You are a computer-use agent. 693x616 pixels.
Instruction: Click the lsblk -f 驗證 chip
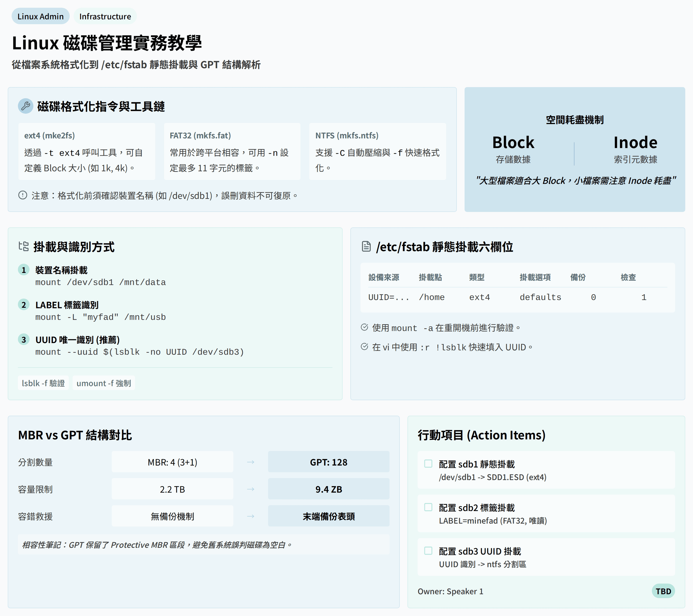coord(43,383)
